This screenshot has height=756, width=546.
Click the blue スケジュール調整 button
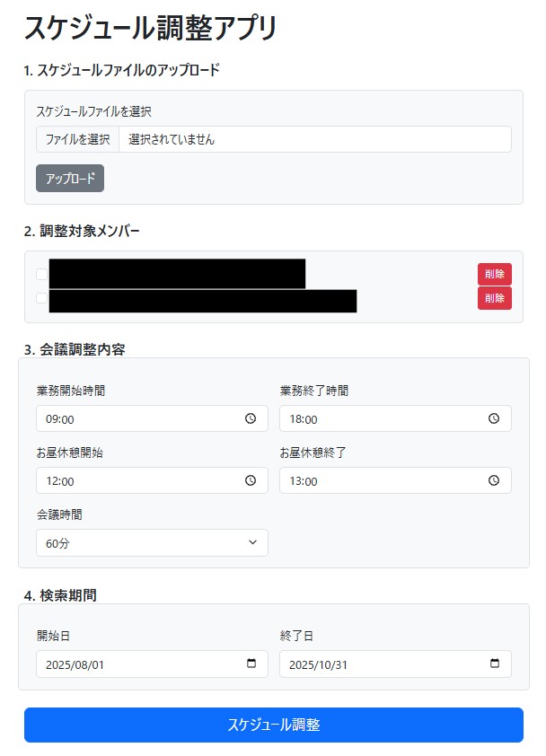pyautogui.click(x=273, y=725)
